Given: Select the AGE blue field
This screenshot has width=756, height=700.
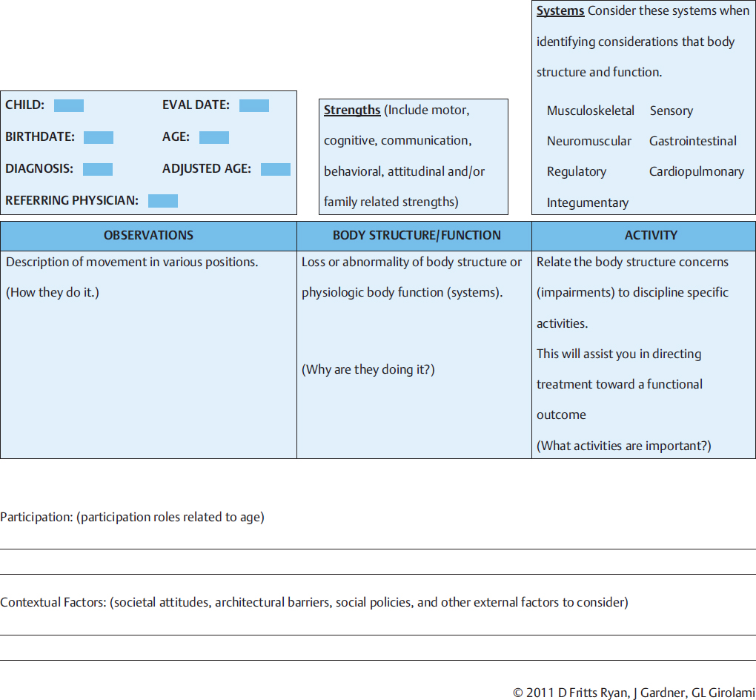Looking at the screenshot, I should click(214, 137).
